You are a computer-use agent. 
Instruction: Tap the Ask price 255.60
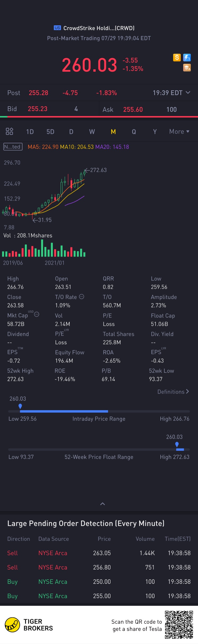pos(133,109)
